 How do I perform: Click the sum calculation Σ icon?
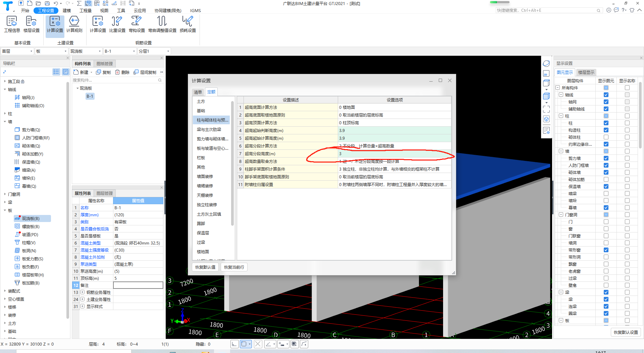pos(79,3)
